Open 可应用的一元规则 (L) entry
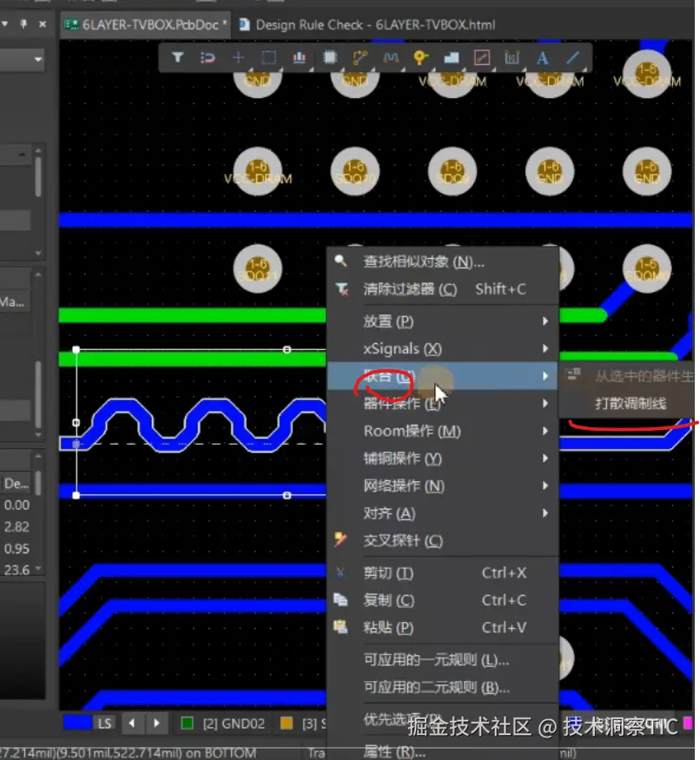The width and height of the screenshot is (700, 760). point(443,659)
